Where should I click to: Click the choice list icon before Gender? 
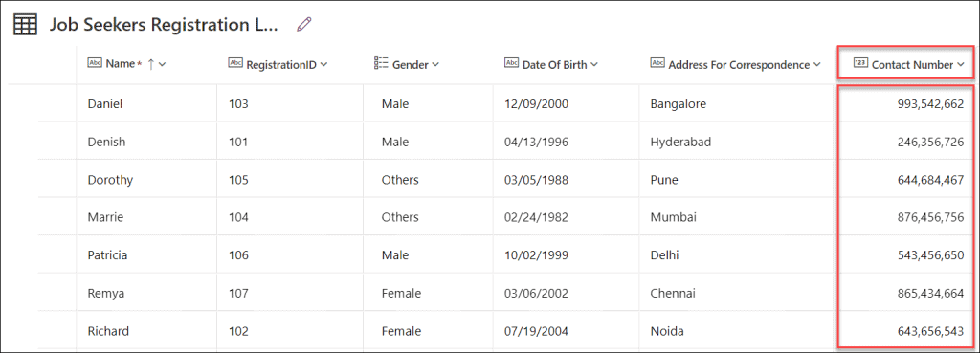pyautogui.click(x=381, y=64)
